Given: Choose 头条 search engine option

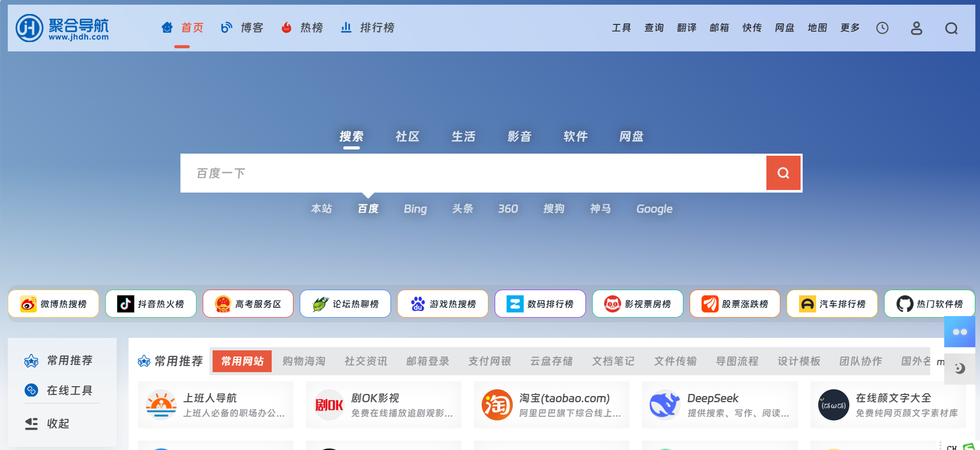Looking at the screenshot, I should 463,209.
